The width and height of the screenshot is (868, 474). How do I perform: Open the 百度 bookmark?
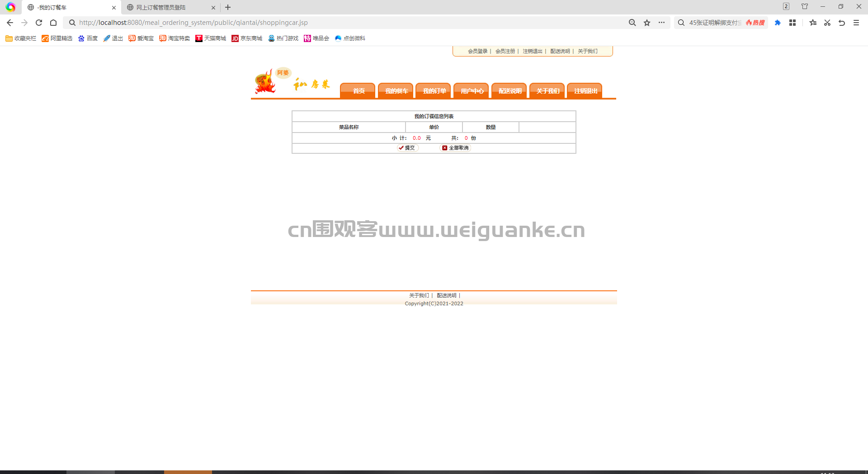88,38
